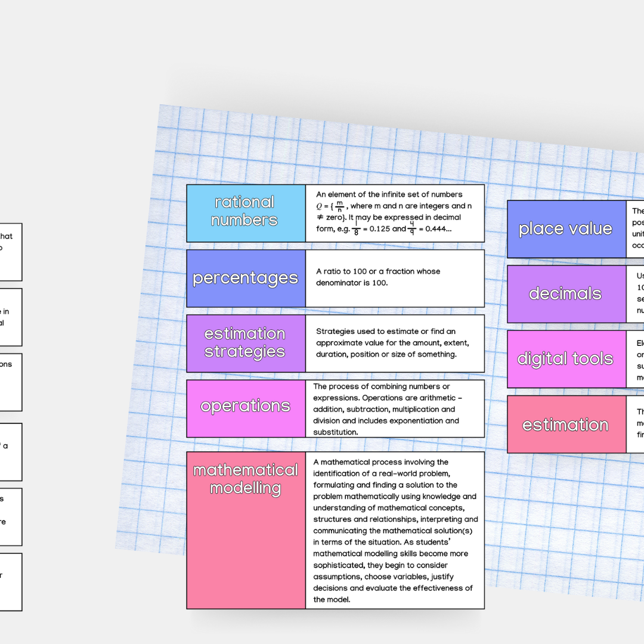Click the bright pink "operations" card

pyautogui.click(x=245, y=407)
